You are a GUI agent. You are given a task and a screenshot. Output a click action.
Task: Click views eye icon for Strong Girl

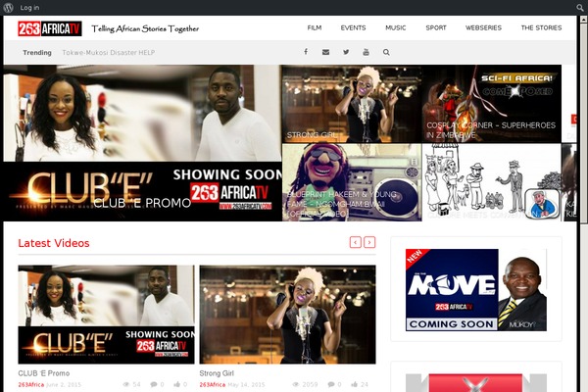(x=296, y=384)
